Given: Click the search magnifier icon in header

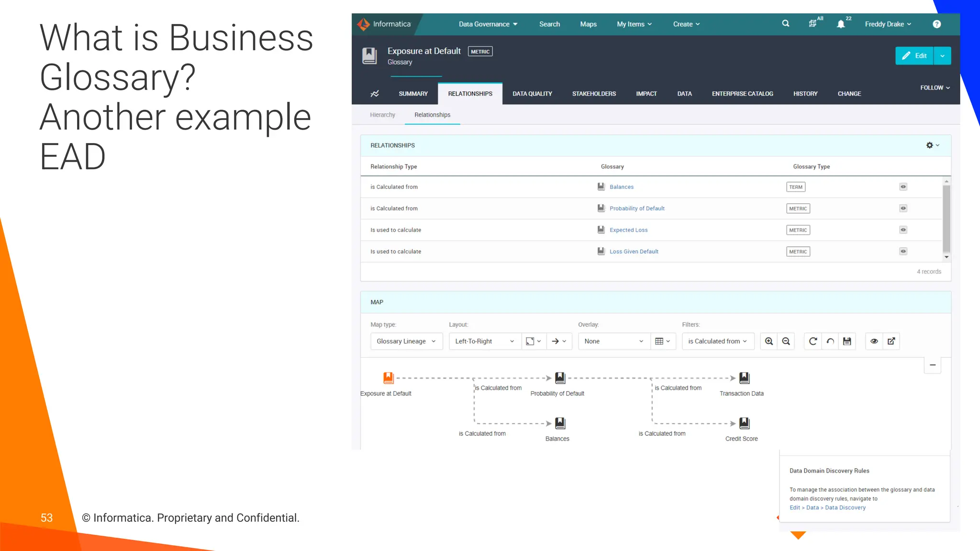Looking at the screenshot, I should (x=785, y=23).
